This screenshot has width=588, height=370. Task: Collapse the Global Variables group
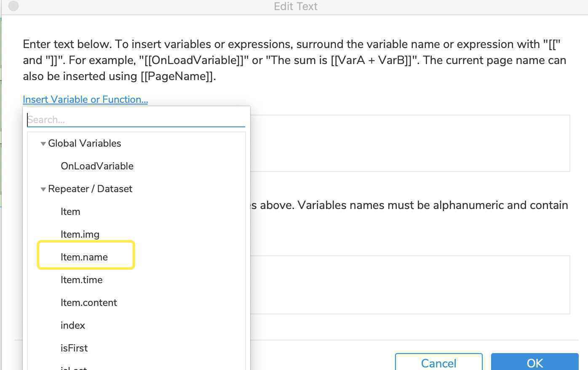click(x=43, y=144)
